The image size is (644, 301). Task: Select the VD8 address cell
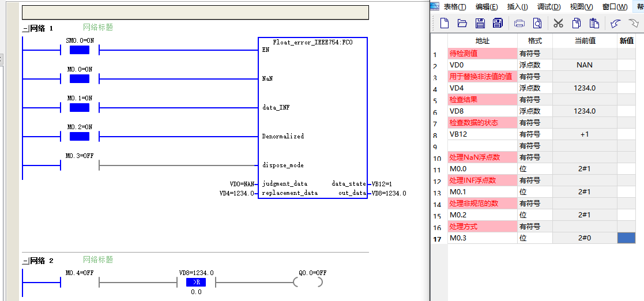[x=483, y=111]
